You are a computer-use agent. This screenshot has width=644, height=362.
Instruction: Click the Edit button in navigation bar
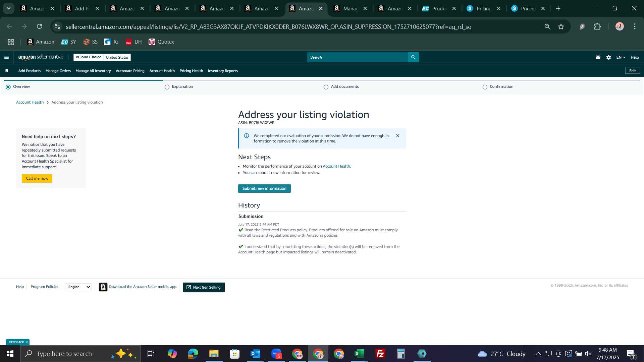pos(632,71)
